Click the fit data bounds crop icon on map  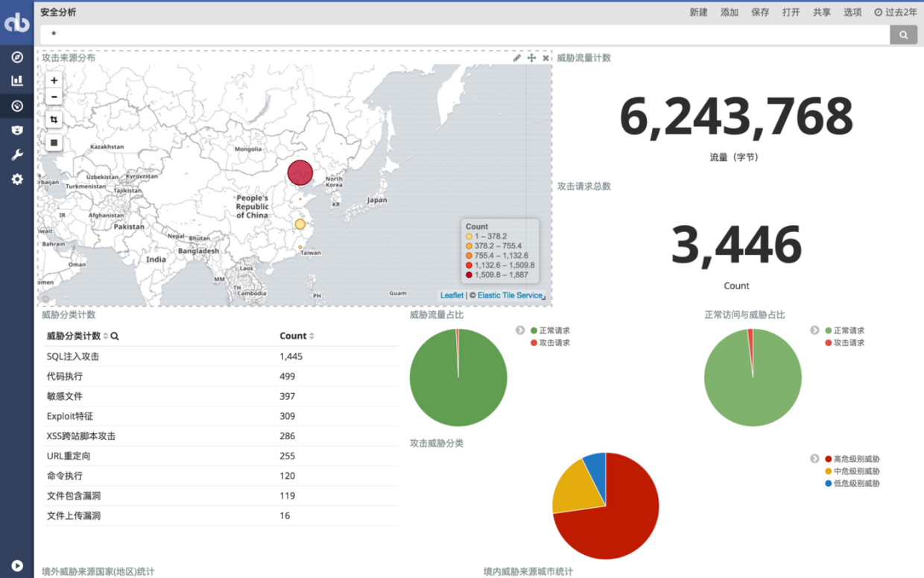[54, 119]
